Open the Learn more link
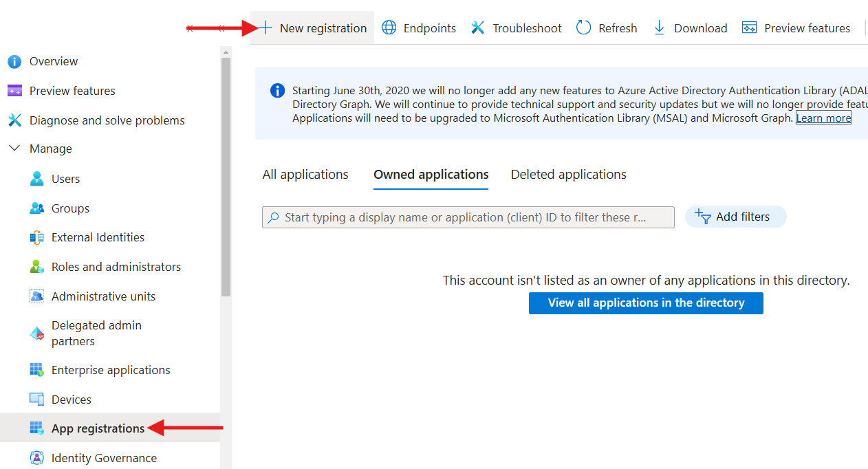This screenshot has height=469, width=868. [x=823, y=118]
